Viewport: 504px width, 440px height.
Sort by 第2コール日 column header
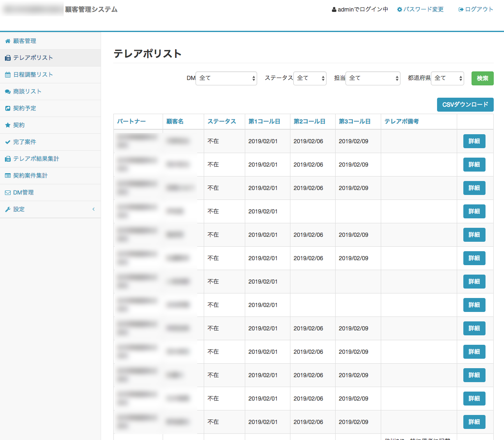point(310,121)
